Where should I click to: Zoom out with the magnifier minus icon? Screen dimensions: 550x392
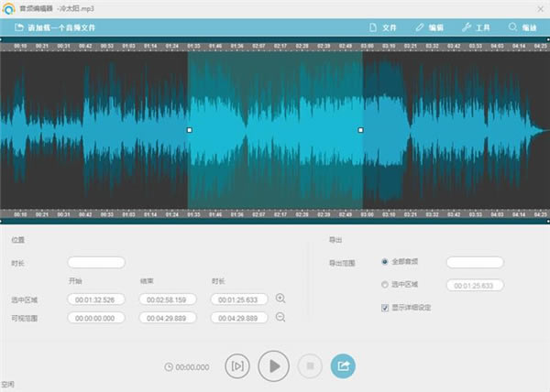pyautogui.click(x=280, y=317)
